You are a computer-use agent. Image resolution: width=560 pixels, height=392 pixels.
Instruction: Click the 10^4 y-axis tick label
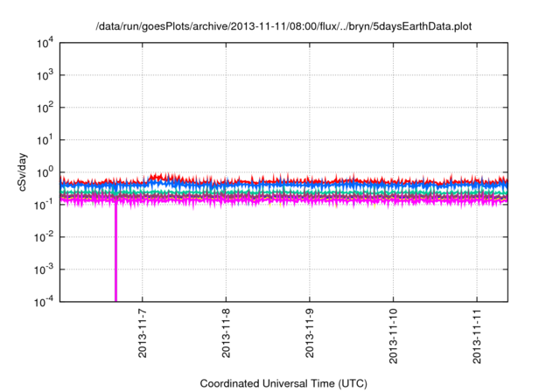(x=45, y=43)
